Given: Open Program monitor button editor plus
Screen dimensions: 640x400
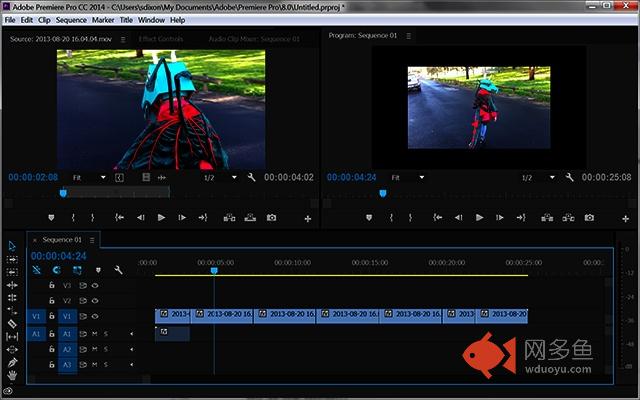Looking at the screenshot, I should (x=625, y=219).
